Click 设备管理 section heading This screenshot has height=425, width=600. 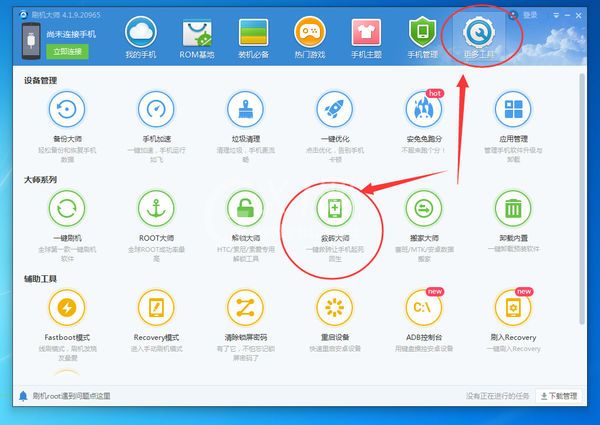[41, 80]
